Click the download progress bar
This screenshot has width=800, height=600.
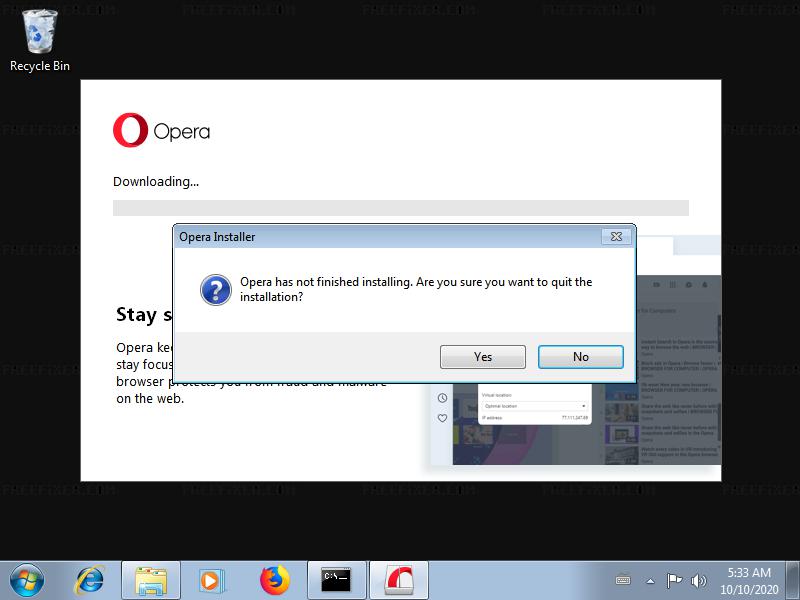(x=400, y=208)
